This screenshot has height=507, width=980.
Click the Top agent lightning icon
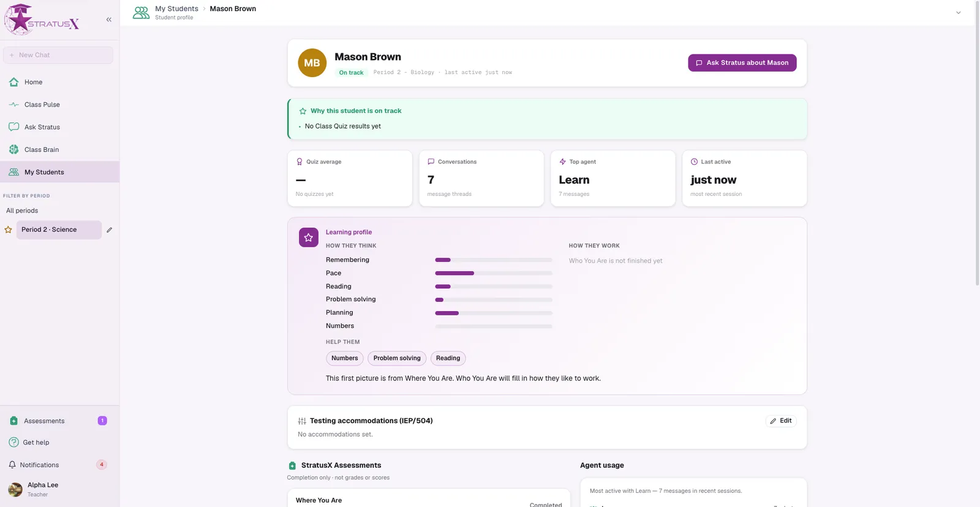[562, 162]
